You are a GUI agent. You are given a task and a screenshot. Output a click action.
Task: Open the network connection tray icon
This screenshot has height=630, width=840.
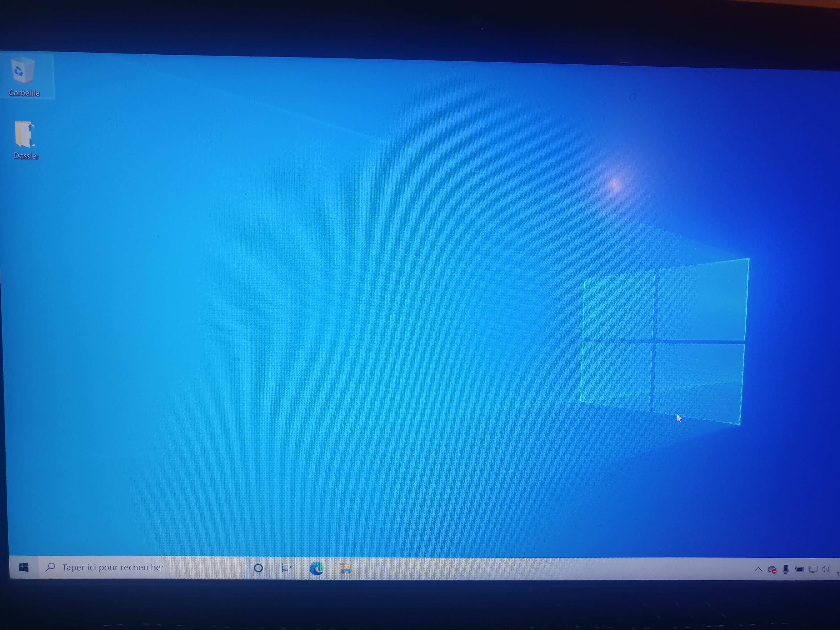[x=813, y=569]
